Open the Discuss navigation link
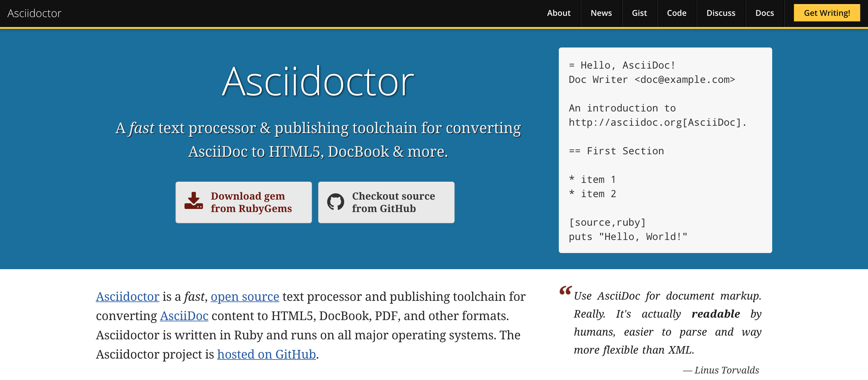 721,13
